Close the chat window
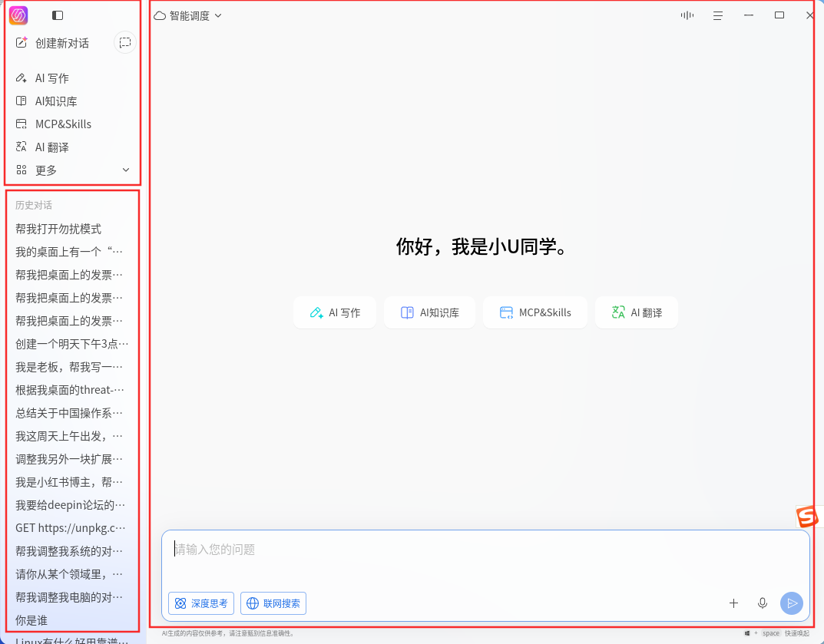This screenshot has height=644, width=824. (x=810, y=16)
